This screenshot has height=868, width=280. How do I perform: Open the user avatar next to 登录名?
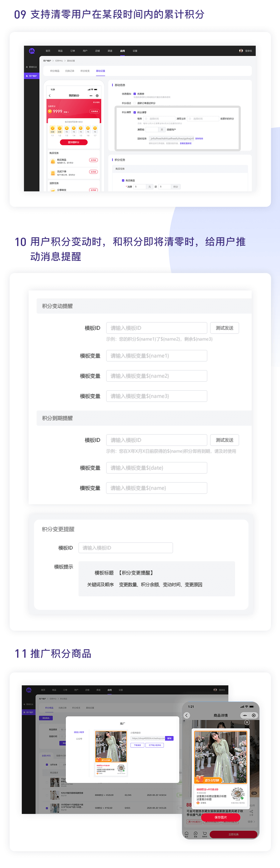[241, 51]
